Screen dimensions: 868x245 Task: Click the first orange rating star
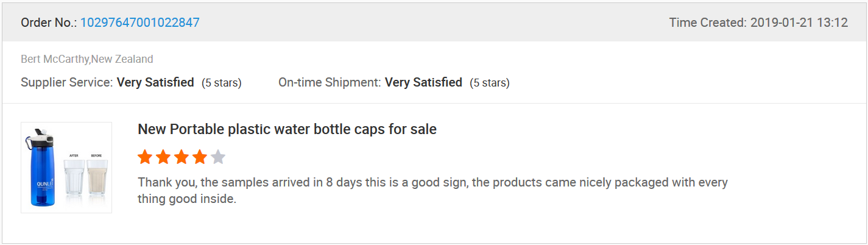pyautogui.click(x=145, y=158)
